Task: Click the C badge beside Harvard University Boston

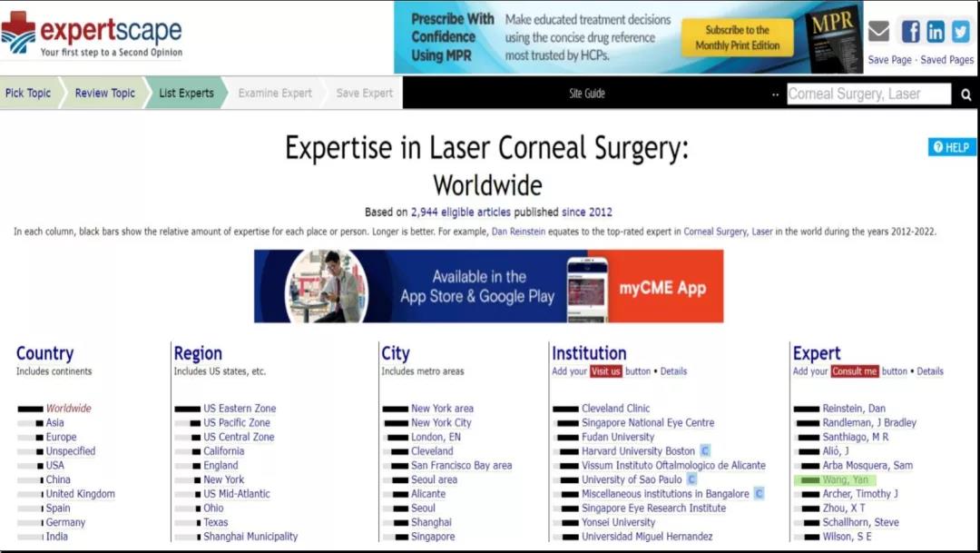Action: tap(705, 451)
